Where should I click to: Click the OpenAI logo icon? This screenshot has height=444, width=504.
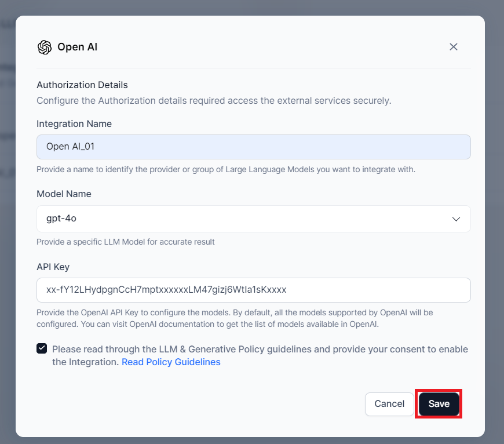click(45, 47)
